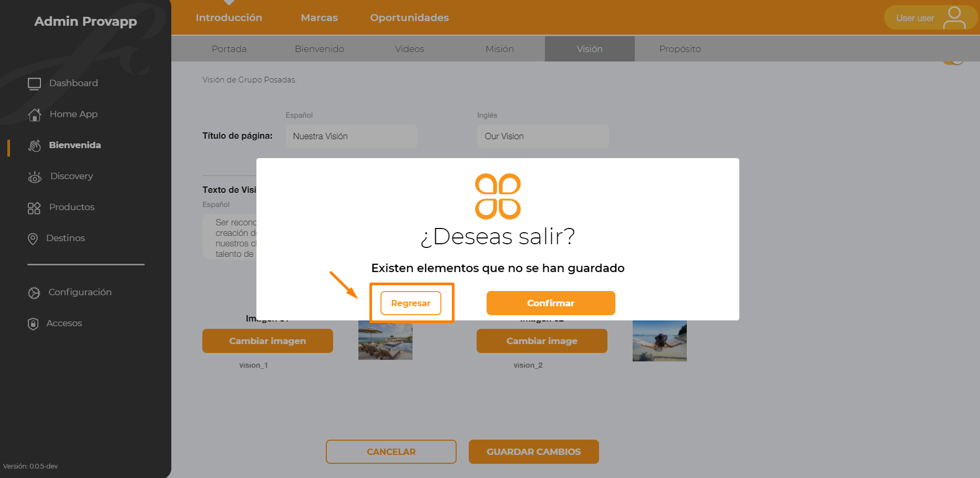This screenshot has height=478, width=980.
Task: Click the Configuración gear icon
Action: (34, 293)
